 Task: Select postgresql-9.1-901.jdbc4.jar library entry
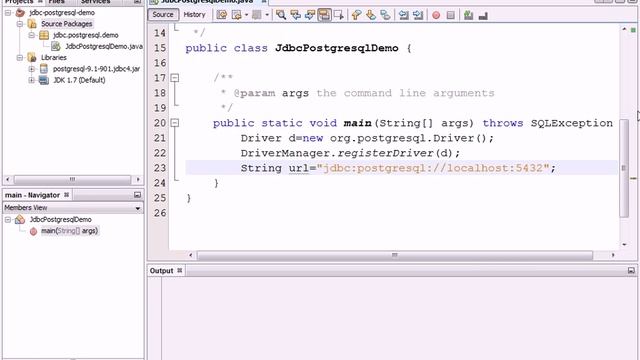pos(96,69)
